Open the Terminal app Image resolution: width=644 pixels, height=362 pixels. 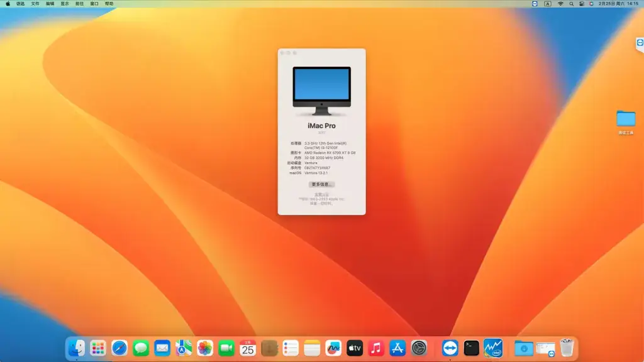tap(472, 348)
